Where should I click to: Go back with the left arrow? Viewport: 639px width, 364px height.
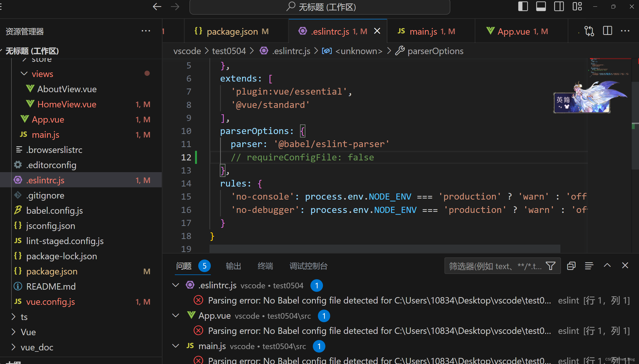click(157, 7)
